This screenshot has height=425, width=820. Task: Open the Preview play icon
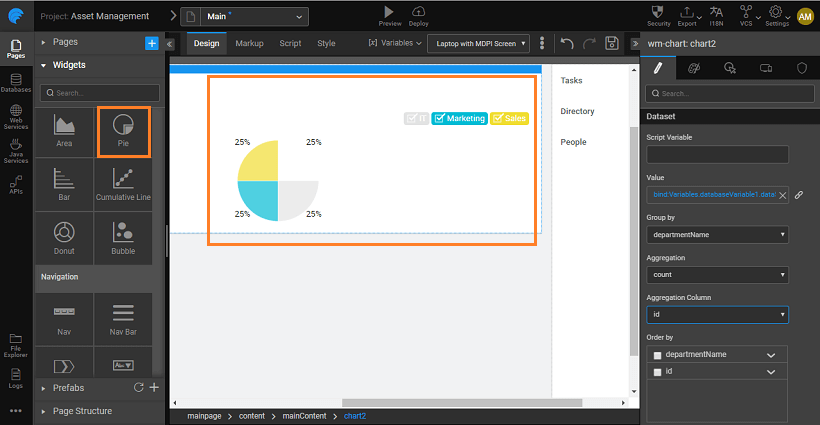click(x=389, y=15)
